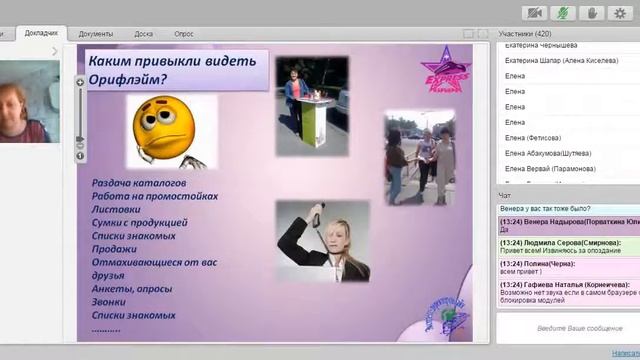Click the grid layout icon beside Участники
This screenshot has height=360, width=640.
point(468,34)
